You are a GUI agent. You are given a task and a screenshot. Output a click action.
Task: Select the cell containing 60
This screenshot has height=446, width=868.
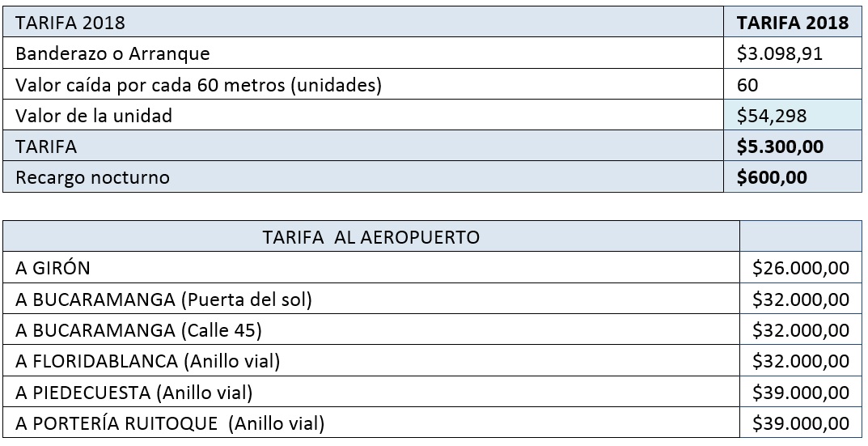(793, 84)
